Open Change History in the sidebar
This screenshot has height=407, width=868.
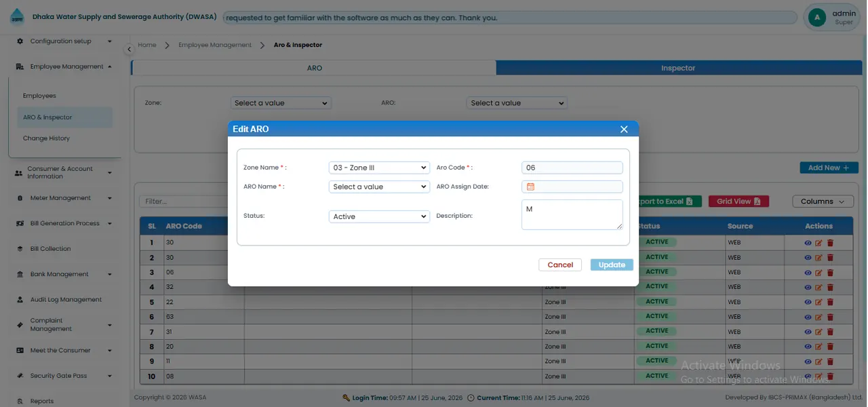(x=46, y=138)
